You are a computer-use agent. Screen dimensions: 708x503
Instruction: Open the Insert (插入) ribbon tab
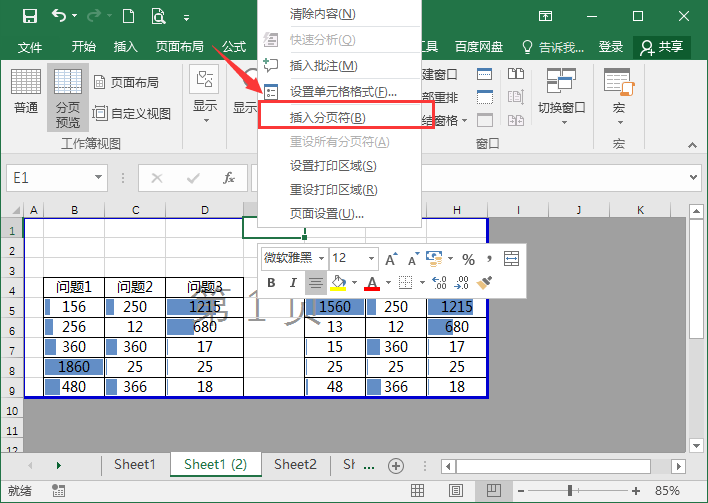point(125,47)
